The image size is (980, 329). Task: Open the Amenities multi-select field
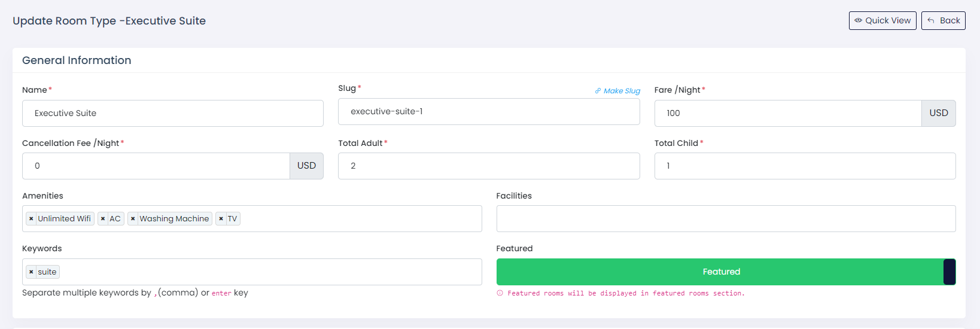click(359, 219)
